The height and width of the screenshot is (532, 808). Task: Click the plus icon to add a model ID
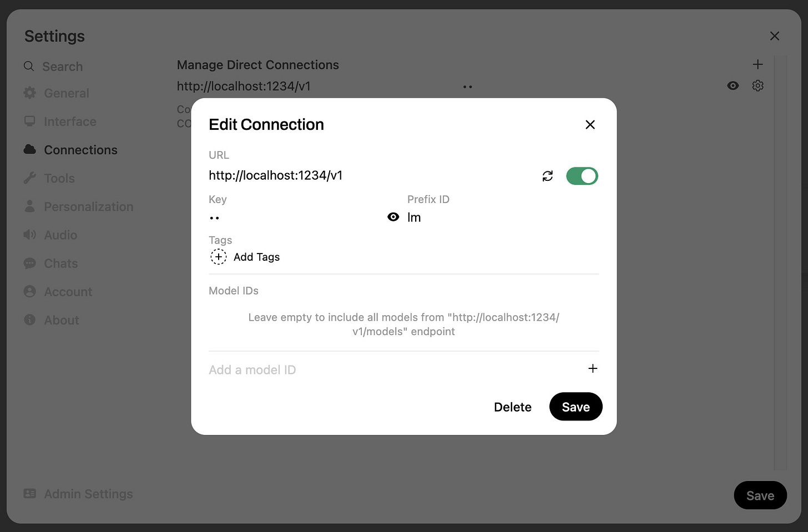coord(593,368)
